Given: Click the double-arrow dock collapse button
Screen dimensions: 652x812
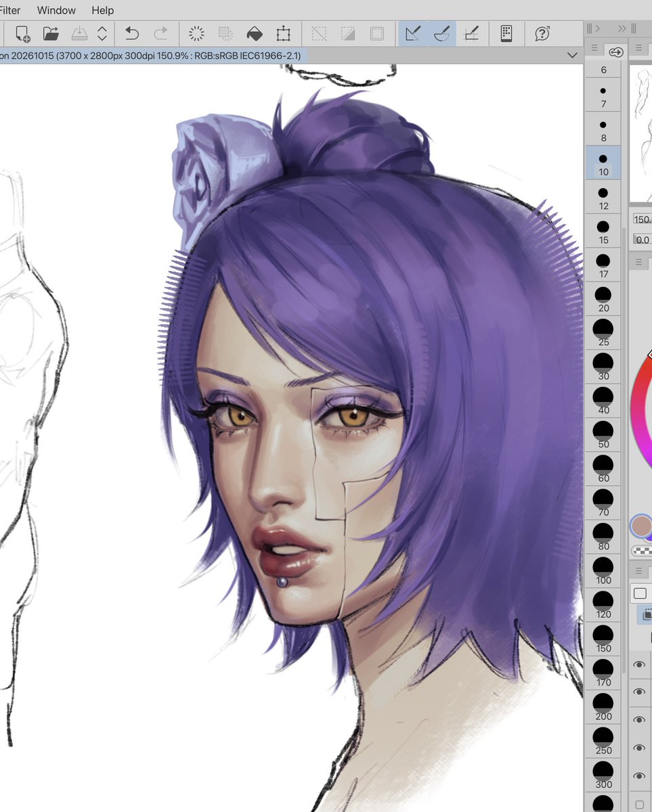Looking at the screenshot, I should pos(622,28).
